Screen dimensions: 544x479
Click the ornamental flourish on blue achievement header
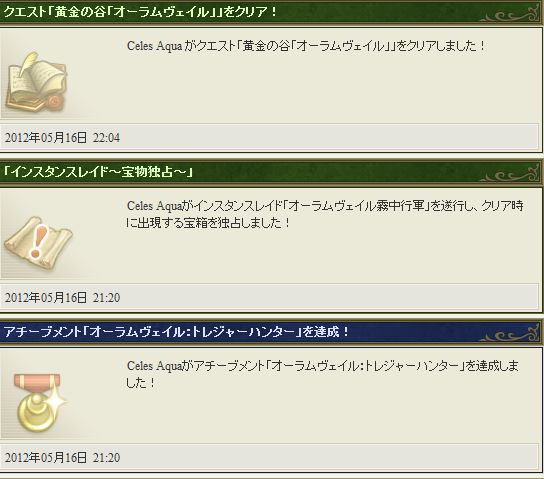click(x=509, y=333)
